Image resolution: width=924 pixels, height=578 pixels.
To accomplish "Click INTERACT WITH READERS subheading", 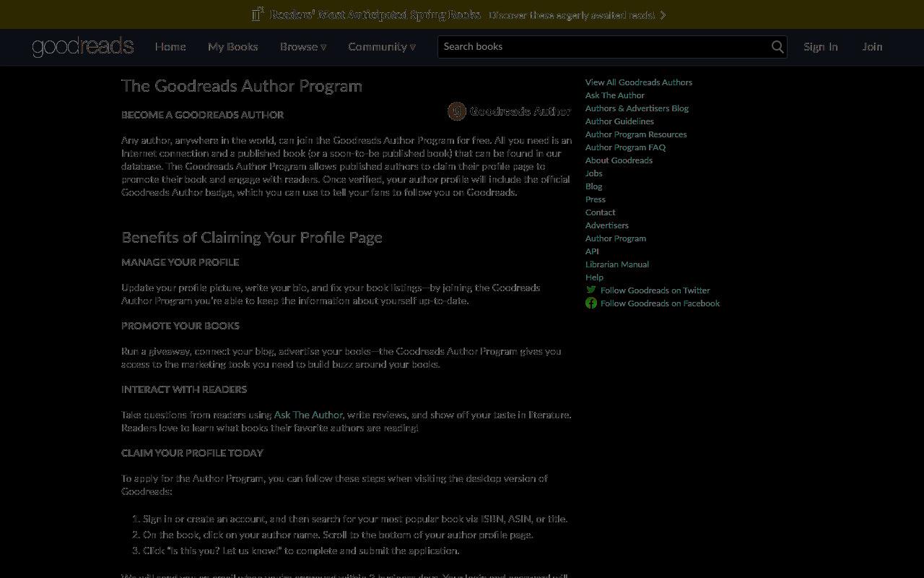I will [x=184, y=389].
